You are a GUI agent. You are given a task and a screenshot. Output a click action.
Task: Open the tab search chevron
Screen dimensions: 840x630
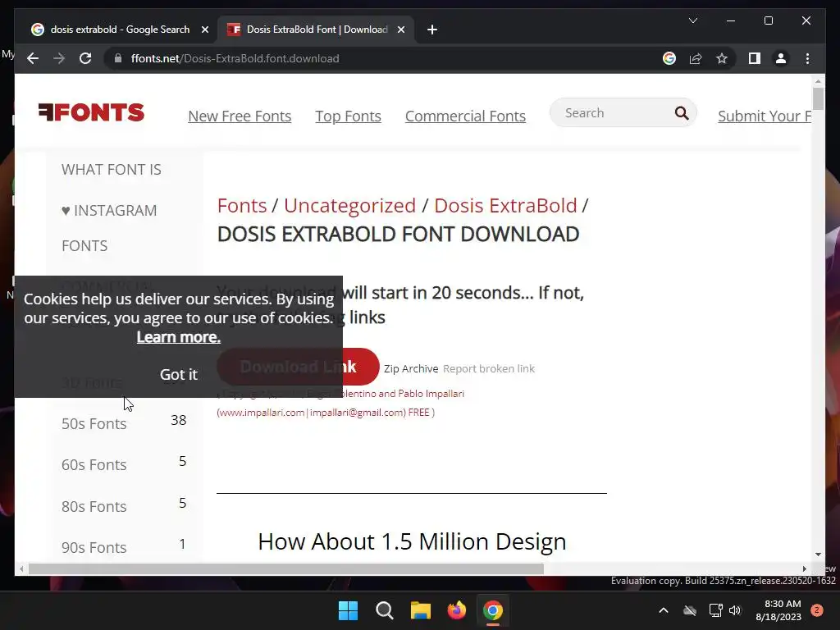pos(692,21)
